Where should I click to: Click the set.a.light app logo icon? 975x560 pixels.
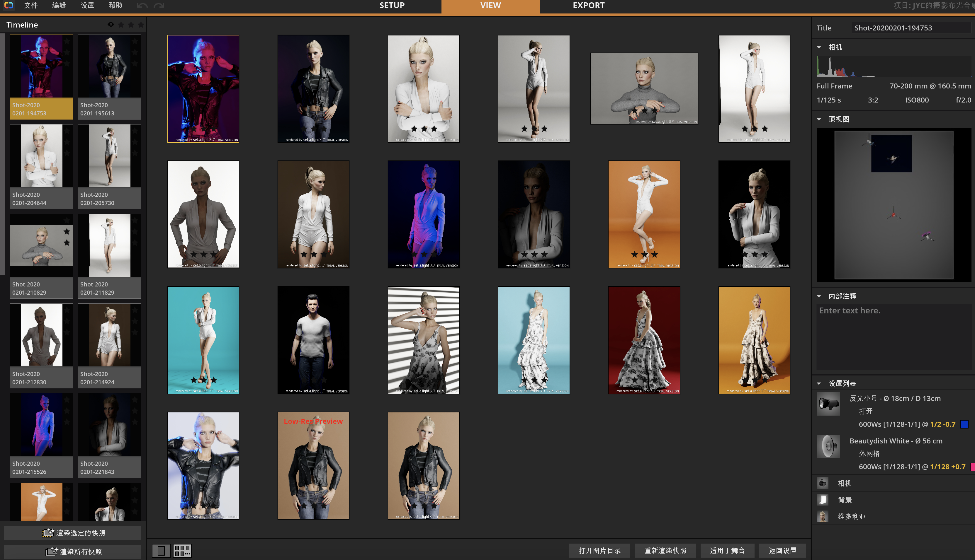point(9,5)
